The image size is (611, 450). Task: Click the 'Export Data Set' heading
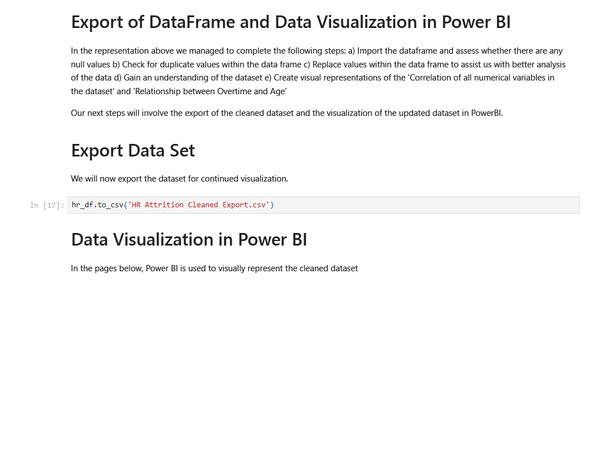pos(133,151)
